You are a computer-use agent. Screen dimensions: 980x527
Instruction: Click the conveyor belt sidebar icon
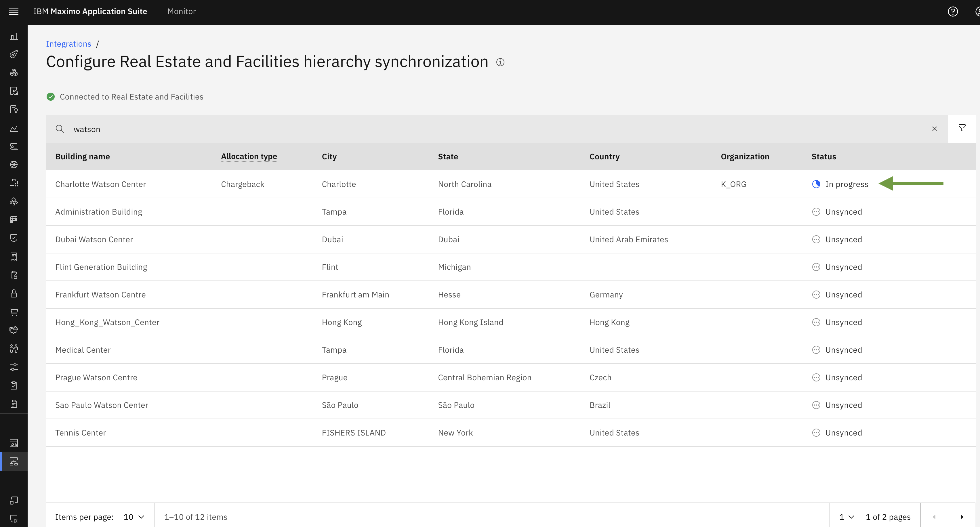tap(14, 54)
